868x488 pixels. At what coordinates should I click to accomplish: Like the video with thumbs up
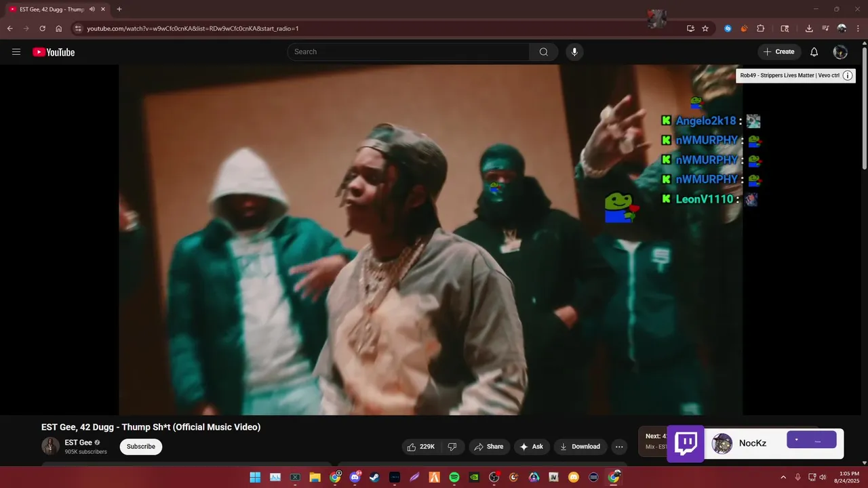click(420, 447)
